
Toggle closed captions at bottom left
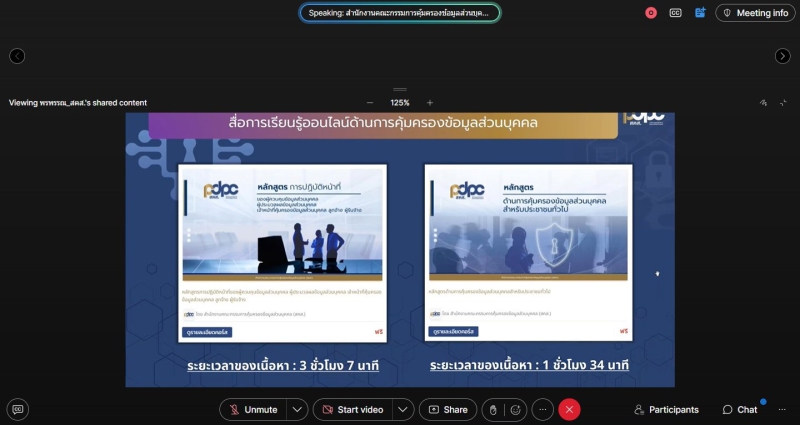[17, 409]
